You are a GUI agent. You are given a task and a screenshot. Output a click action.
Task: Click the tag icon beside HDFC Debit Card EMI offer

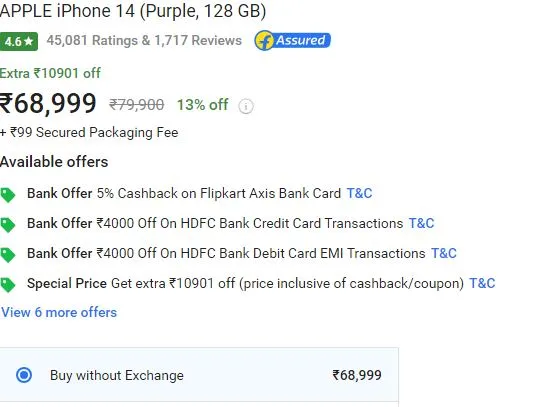point(8,255)
